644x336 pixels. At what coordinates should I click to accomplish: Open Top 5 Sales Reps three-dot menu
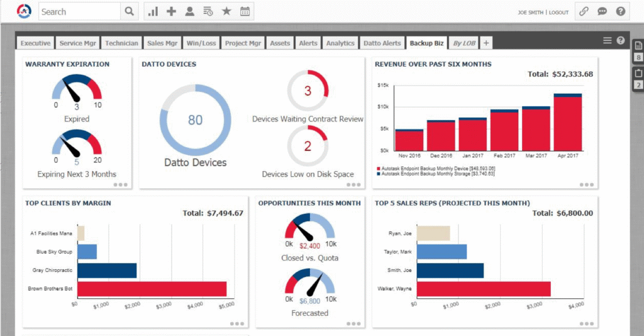coord(587,323)
